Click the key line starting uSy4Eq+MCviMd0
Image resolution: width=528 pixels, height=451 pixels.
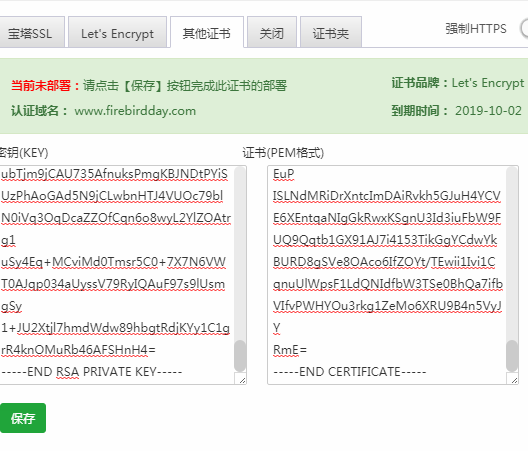click(x=113, y=262)
